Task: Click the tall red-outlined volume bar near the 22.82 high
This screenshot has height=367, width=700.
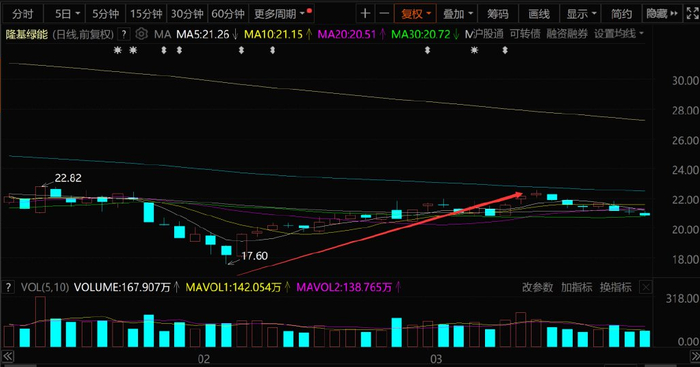Action: [41, 322]
